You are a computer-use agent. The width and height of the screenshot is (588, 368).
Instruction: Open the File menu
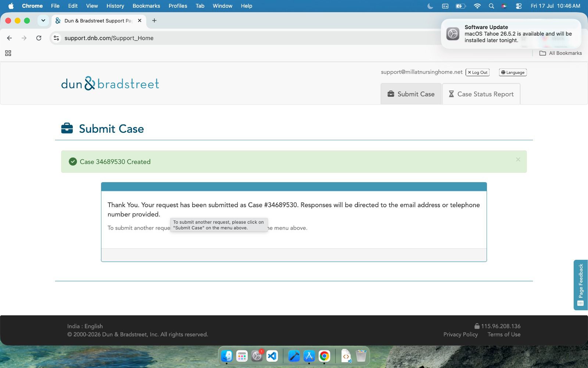(x=55, y=6)
